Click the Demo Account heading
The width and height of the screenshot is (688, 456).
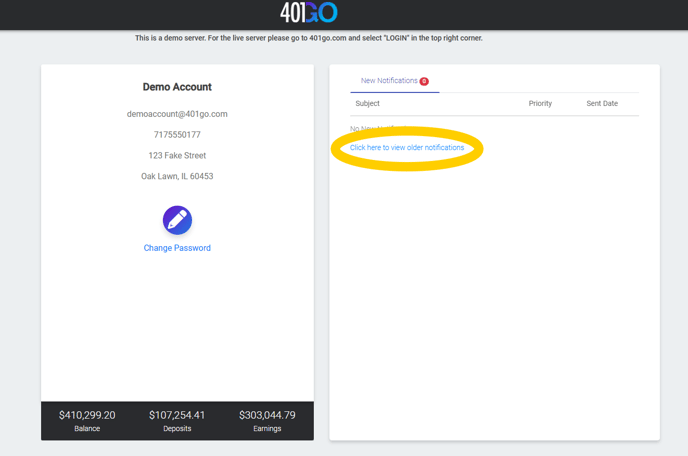(177, 87)
